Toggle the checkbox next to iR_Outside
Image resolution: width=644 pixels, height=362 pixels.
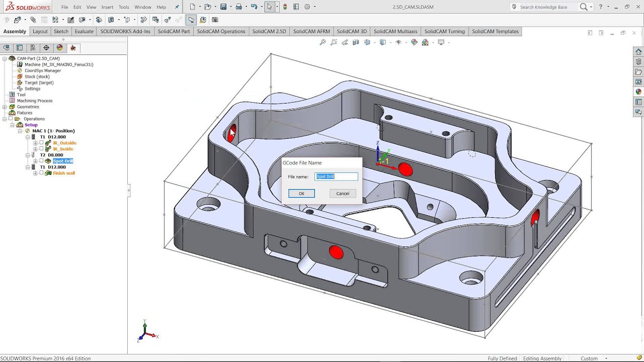[41, 142]
